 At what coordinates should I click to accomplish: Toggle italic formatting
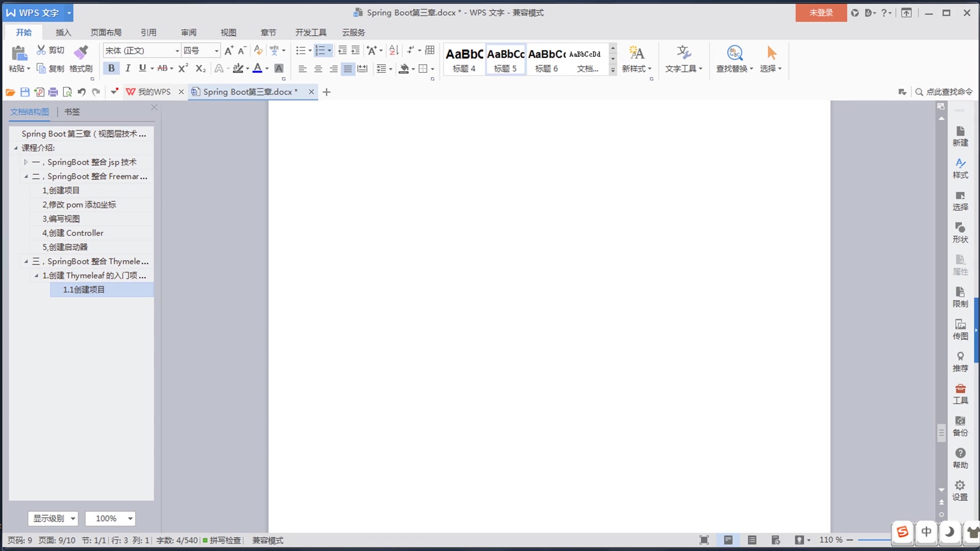pyautogui.click(x=128, y=68)
